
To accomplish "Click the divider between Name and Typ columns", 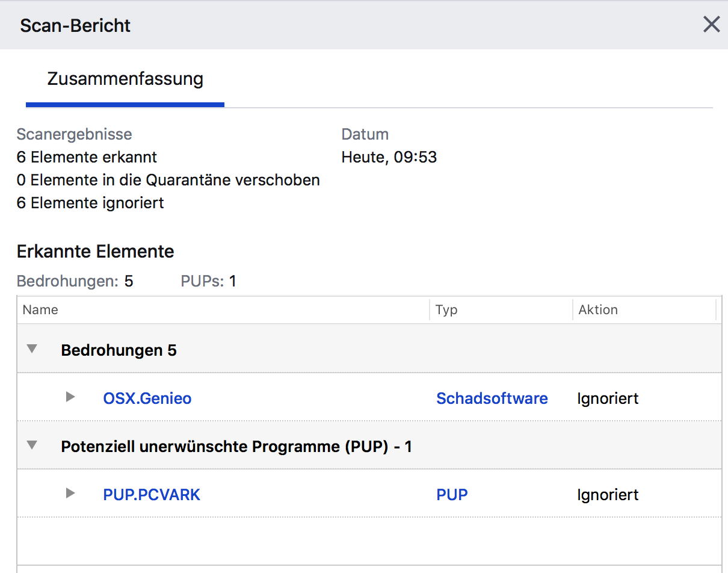I will [430, 310].
